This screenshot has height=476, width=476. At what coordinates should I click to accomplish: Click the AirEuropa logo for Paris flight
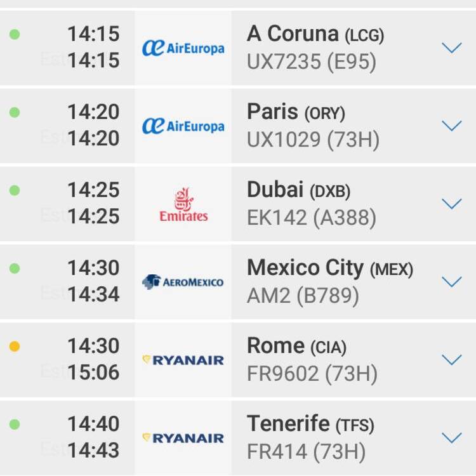(183, 126)
